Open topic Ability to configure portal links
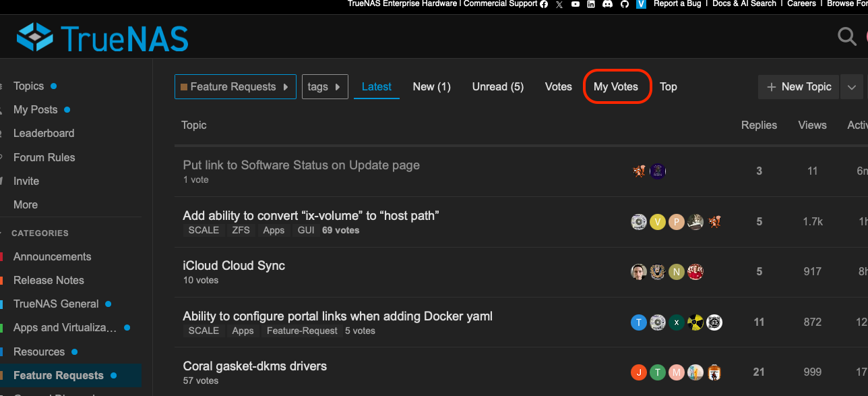The width and height of the screenshot is (868, 396). pos(338,316)
